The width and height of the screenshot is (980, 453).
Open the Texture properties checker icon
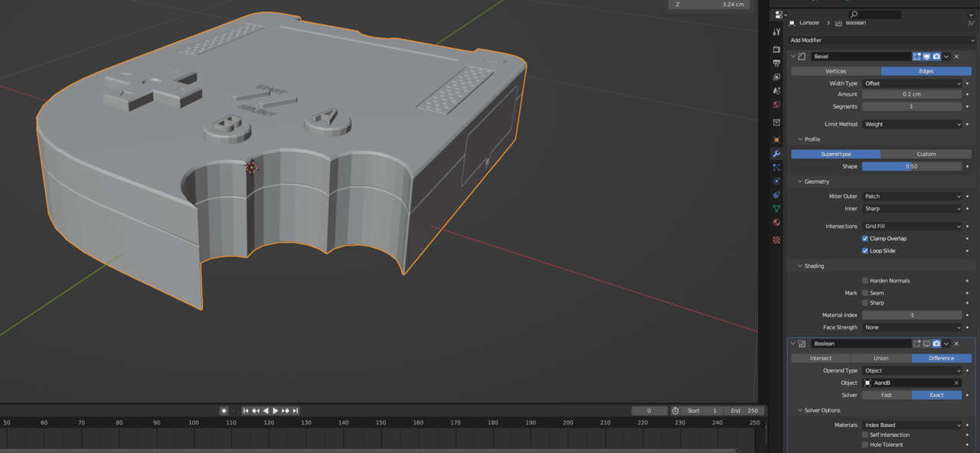click(777, 240)
